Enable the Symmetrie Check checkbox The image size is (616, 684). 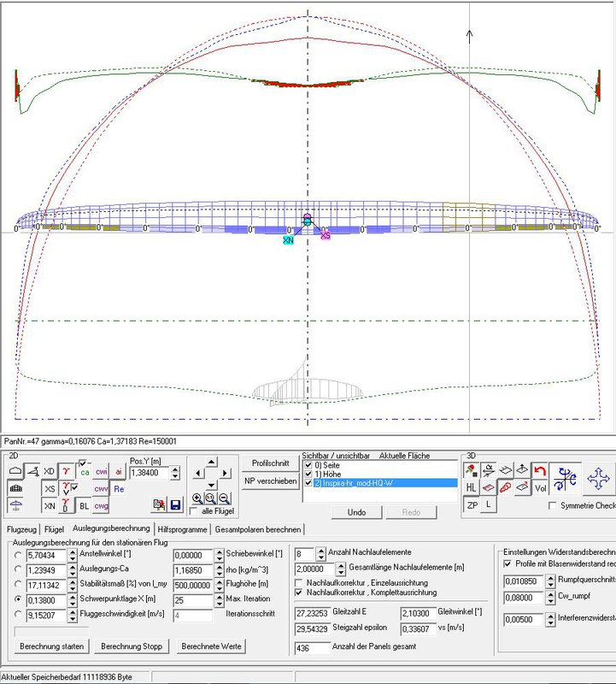click(x=553, y=505)
